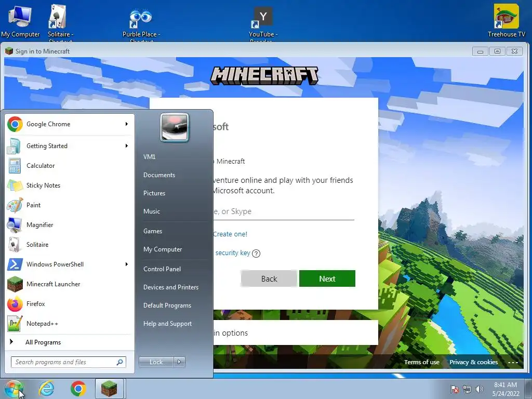Expand All Programs
The width and height of the screenshot is (532, 399).
pyautogui.click(x=43, y=342)
